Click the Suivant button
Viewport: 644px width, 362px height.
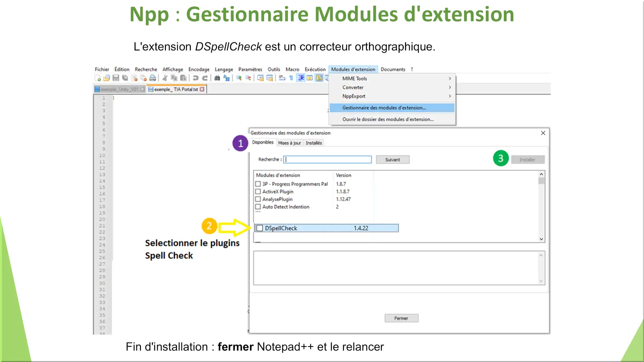click(392, 160)
